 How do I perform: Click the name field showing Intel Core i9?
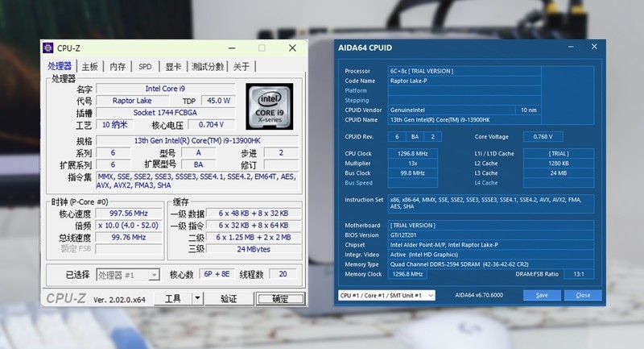pos(166,89)
